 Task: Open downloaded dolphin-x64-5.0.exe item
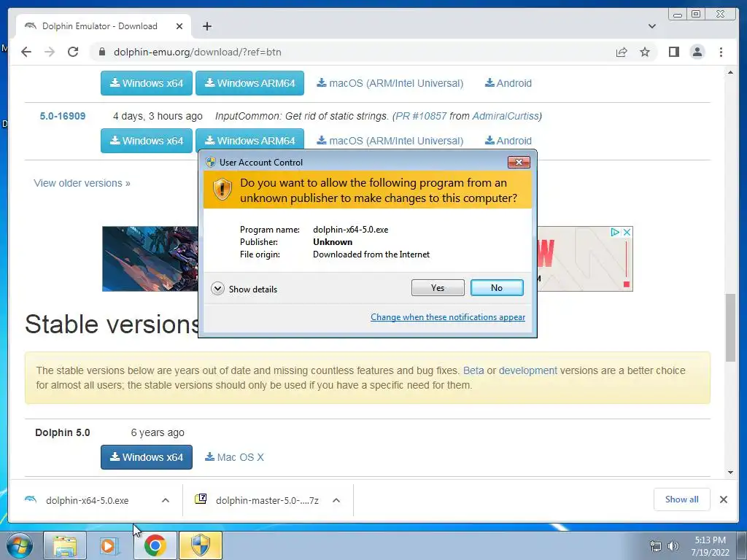click(88, 500)
